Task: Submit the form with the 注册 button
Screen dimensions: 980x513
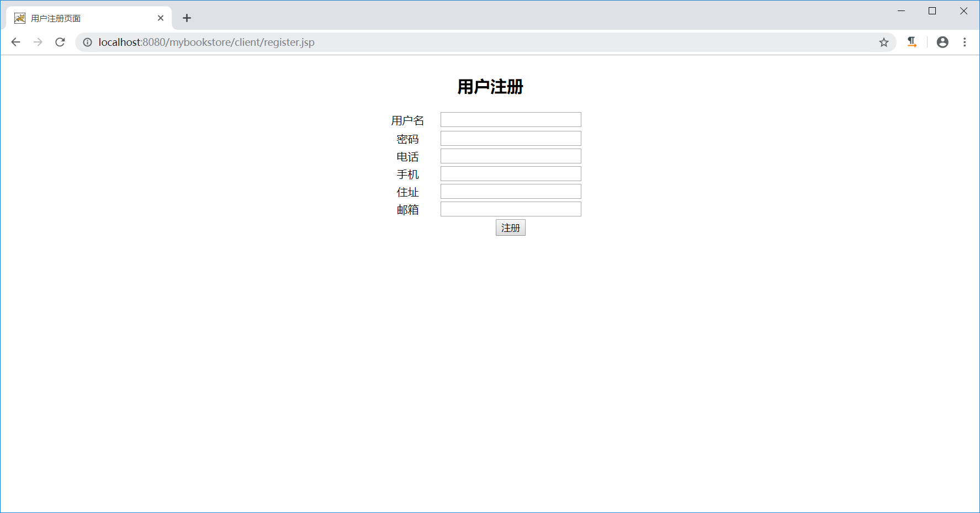Action: pos(511,228)
